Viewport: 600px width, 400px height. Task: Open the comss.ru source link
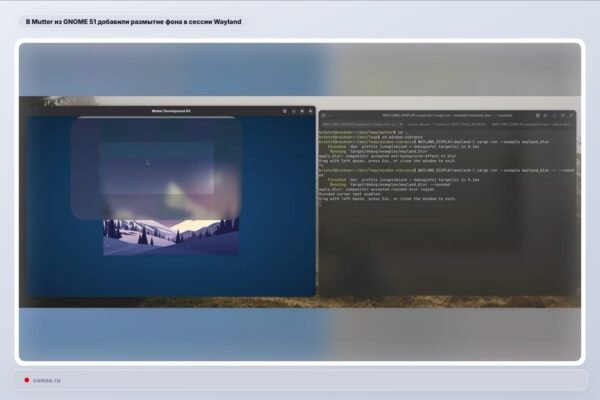point(46,380)
